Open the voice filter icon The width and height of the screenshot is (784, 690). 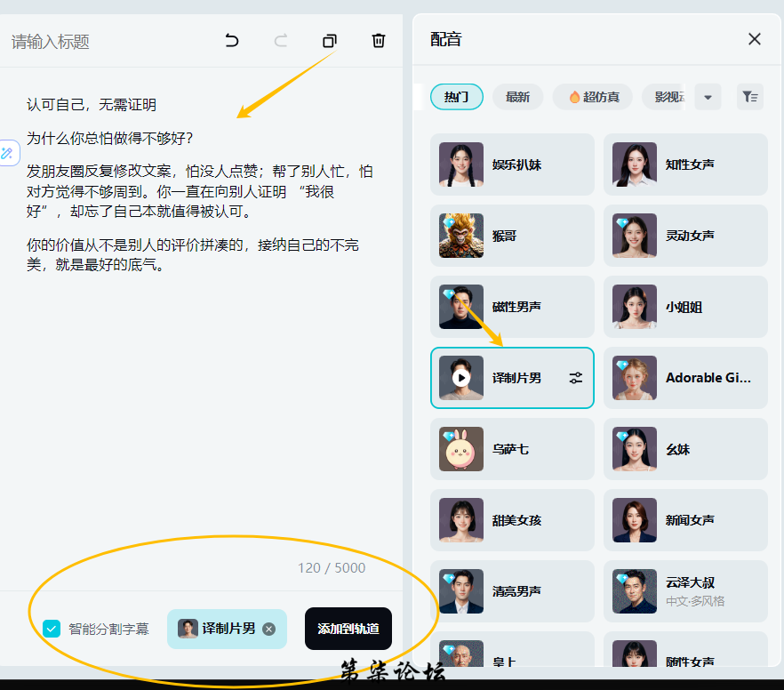(x=749, y=97)
